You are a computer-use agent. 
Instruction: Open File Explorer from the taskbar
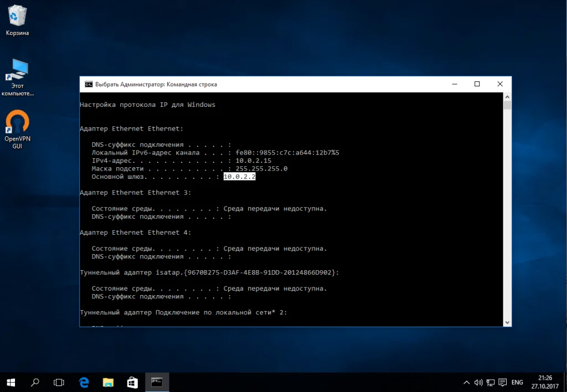pyautogui.click(x=109, y=382)
